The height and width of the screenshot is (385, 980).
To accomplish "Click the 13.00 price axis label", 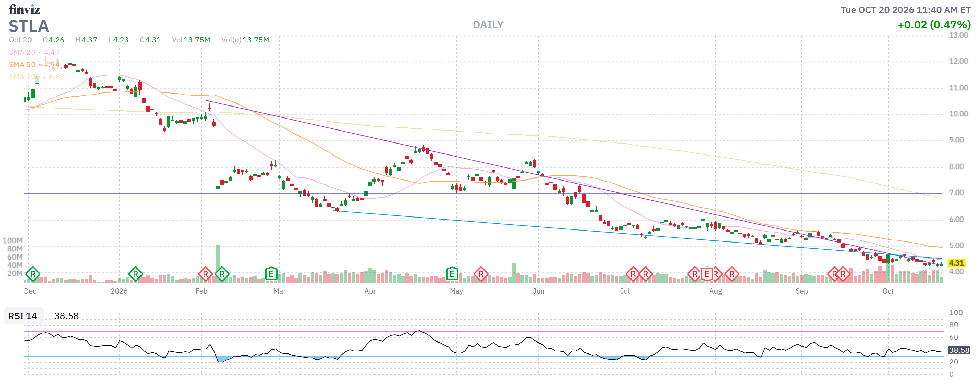I will [958, 35].
